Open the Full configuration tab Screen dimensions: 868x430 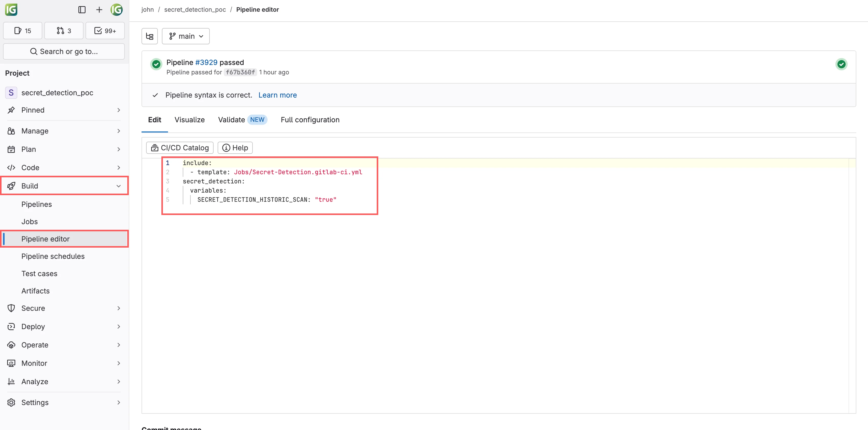[310, 120]
